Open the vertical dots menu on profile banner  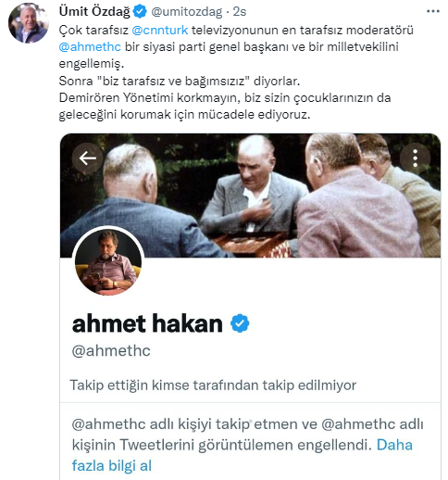[x=415, y=158]
